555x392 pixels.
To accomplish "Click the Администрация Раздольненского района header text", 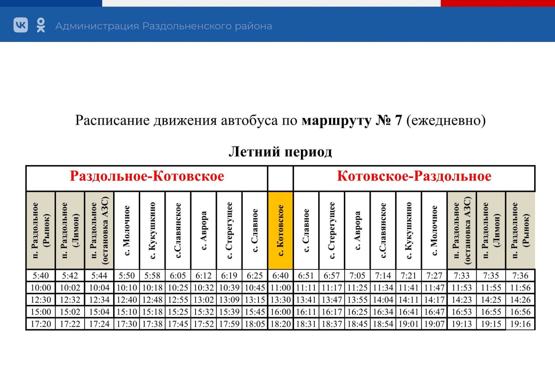I will point(163,26).
